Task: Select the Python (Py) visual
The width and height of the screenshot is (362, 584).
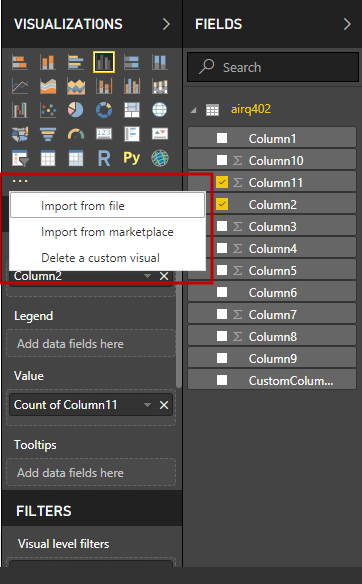Action: click(x=131, y=158)
